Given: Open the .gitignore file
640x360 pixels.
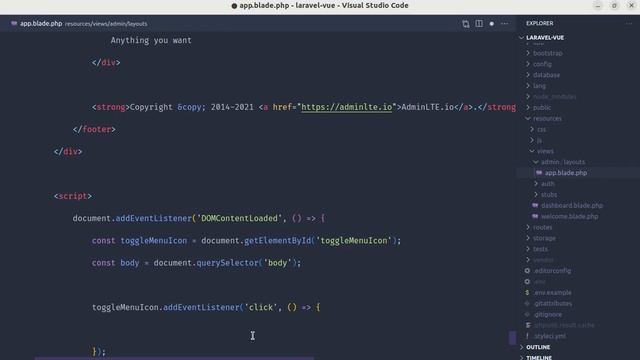Looking at the screenshot, I should [548, 314].
